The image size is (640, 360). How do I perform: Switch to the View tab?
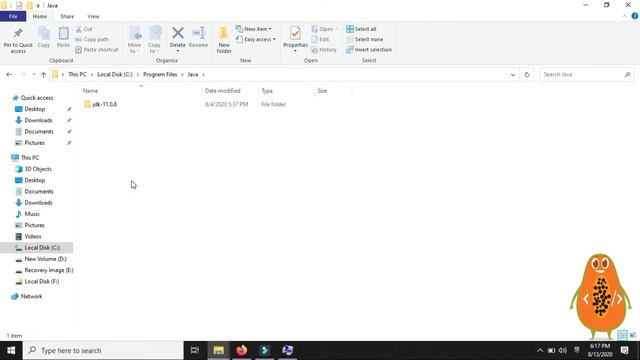[93, 16]
